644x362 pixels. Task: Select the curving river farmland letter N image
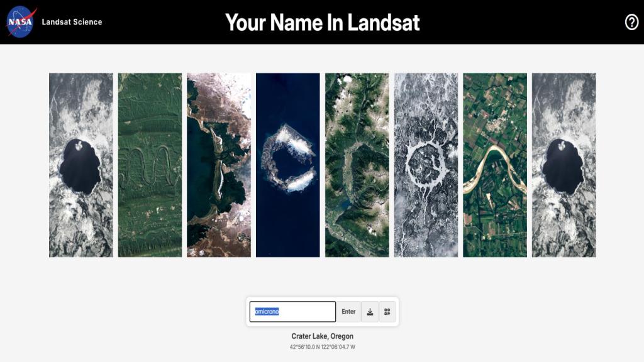495,165
